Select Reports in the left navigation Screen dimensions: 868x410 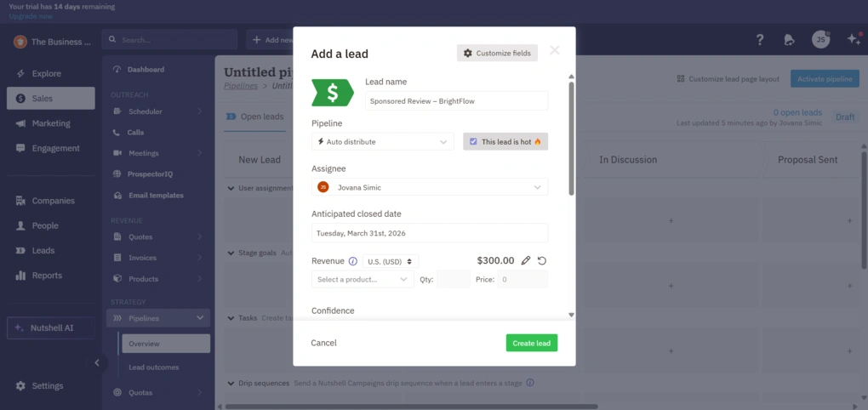click(x=47, y=276)
